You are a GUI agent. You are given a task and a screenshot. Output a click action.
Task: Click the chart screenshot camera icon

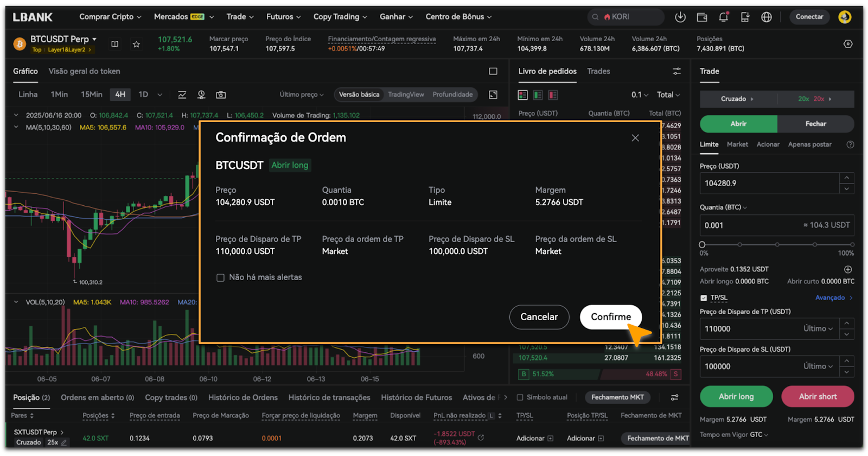[221, 95]
